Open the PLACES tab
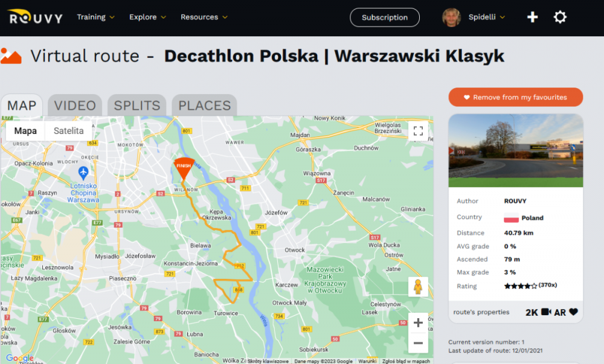 (205, 106)
